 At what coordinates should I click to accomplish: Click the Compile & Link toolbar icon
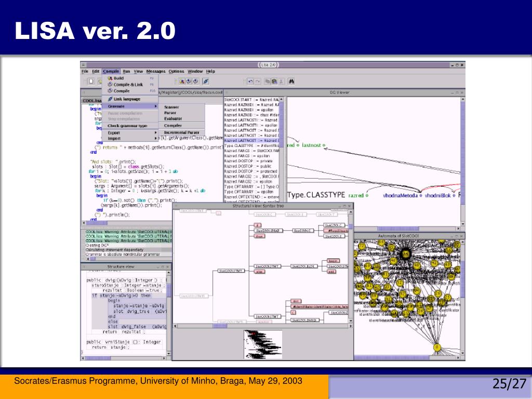tap(189, 81)
